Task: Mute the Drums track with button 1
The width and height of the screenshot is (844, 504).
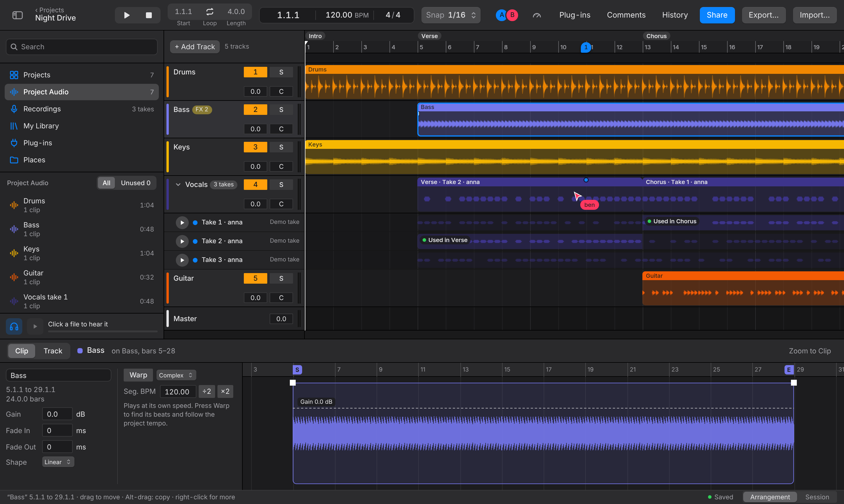Action: pyautogui.click(x=256, y=72)
